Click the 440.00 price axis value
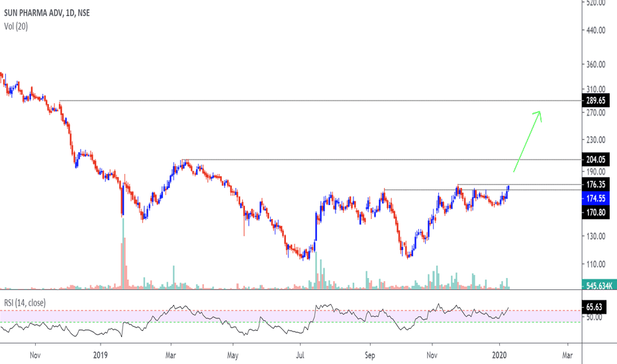The height and width of the screenshot is (364, 617). pos(596,30)
